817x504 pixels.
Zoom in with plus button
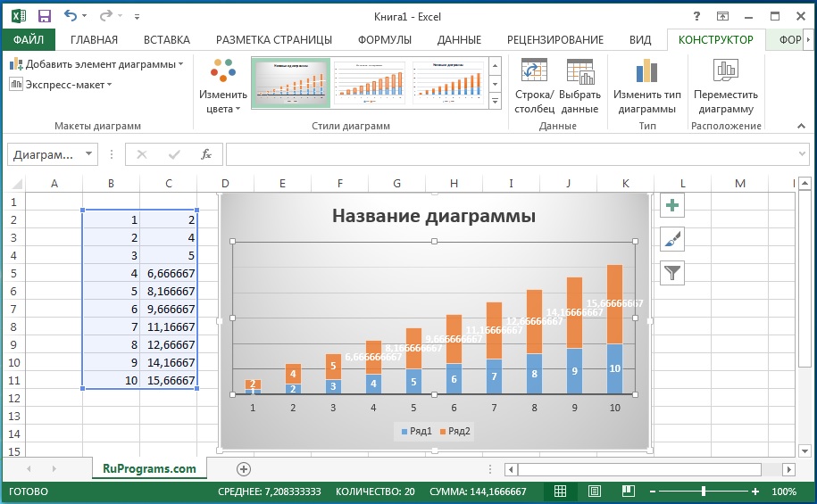coord(755,492)
